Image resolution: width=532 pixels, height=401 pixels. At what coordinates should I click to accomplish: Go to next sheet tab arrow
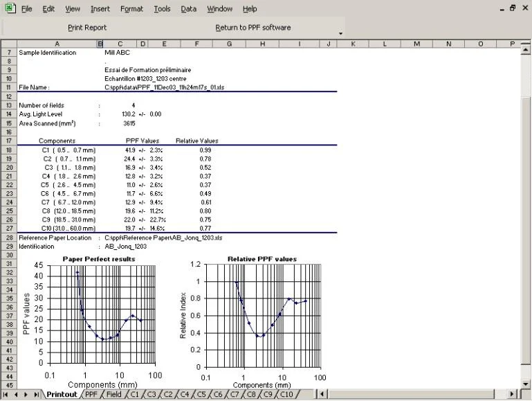pyautogui.click(x=26, y=394)
